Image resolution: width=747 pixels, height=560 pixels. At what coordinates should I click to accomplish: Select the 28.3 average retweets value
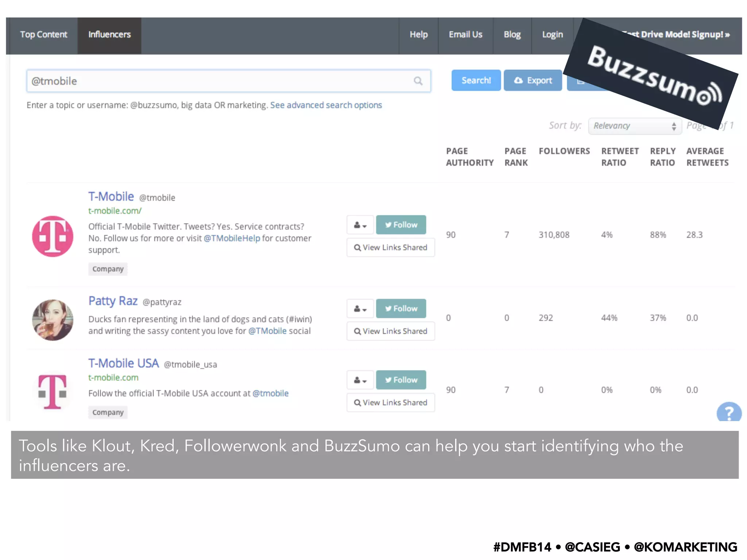[694, 235]
